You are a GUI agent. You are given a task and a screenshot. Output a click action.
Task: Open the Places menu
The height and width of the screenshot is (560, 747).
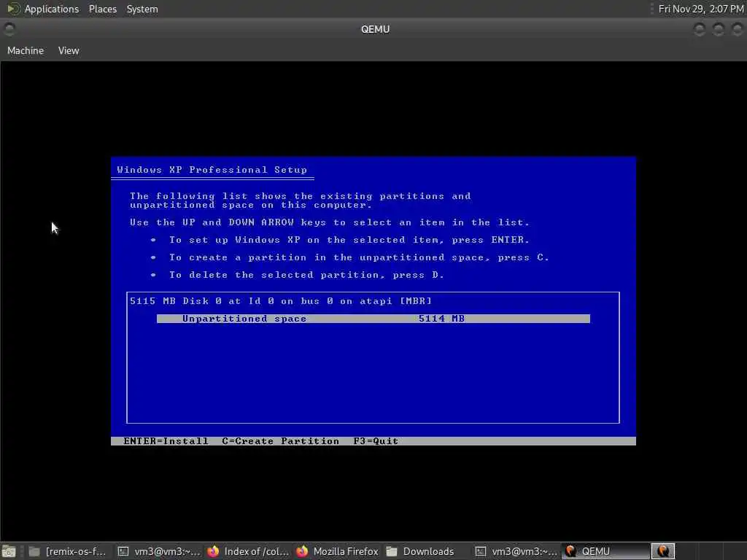(x=102, y=9)
